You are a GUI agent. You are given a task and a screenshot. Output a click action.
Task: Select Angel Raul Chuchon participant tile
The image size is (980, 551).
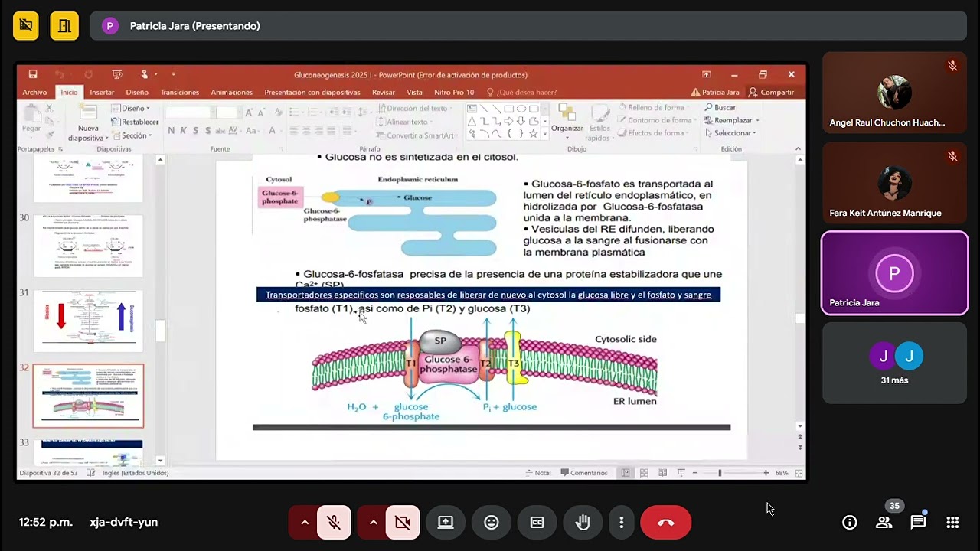894,93
